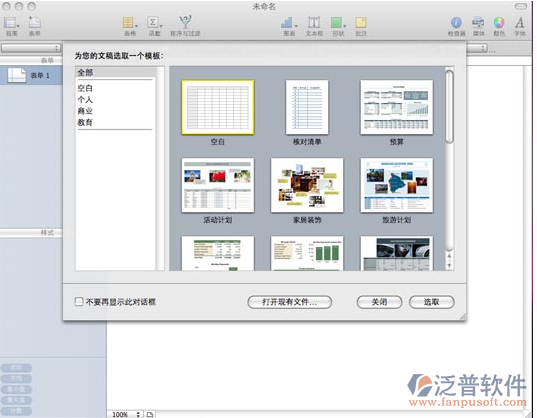Select the 商业 template category
This screenshot has height=418, width=537.
click(85, 111)
